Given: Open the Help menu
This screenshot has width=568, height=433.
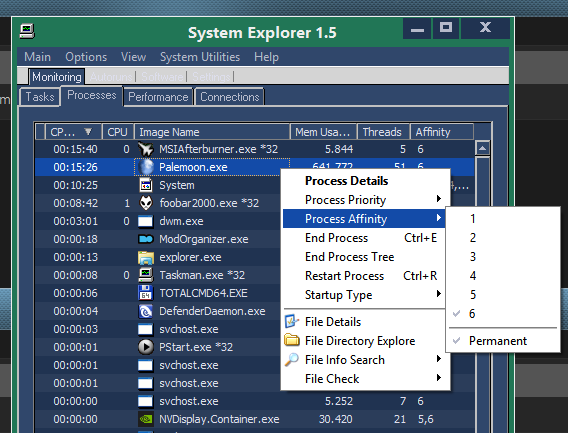Looking at the screenshot, I should pos(266,57).
